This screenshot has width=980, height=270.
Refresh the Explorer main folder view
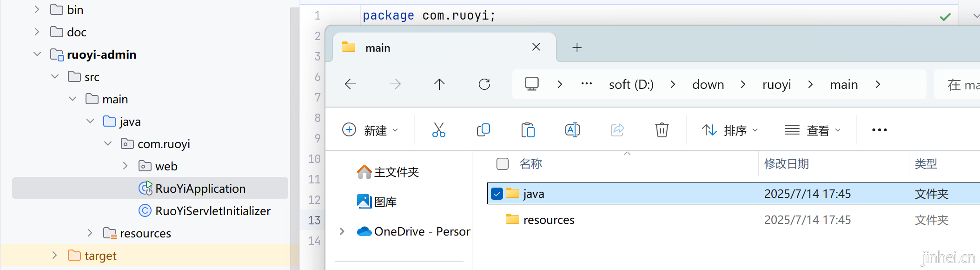pos(484,84)
